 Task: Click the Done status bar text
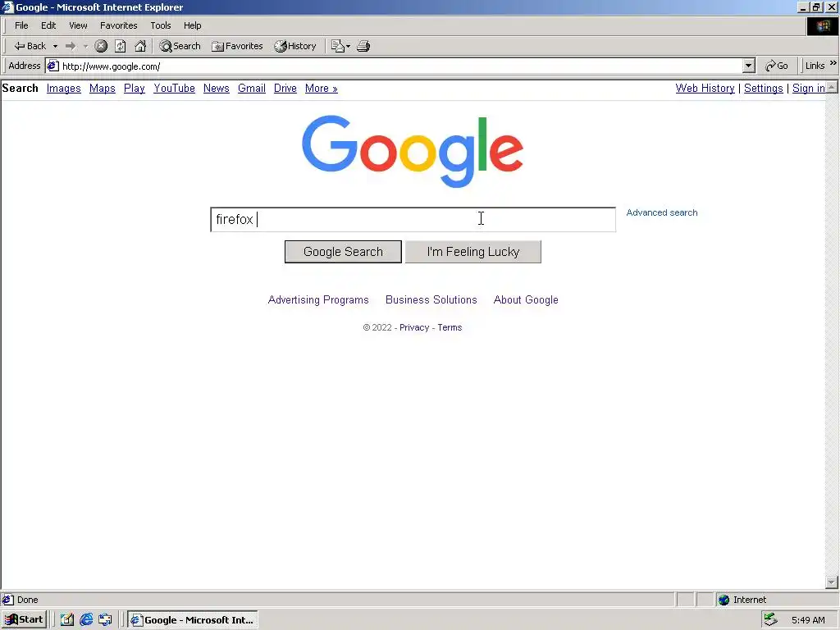click(28, 600)
